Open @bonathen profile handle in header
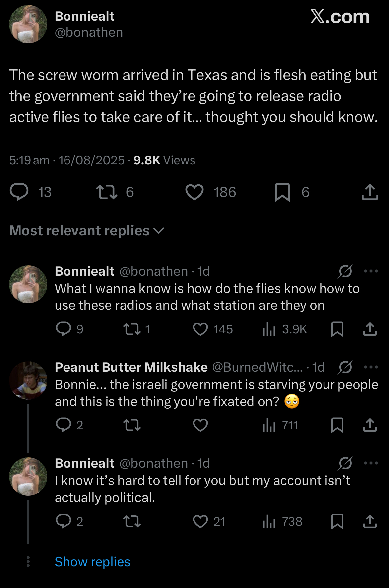 pyautogui.click(x=89, y=32)
